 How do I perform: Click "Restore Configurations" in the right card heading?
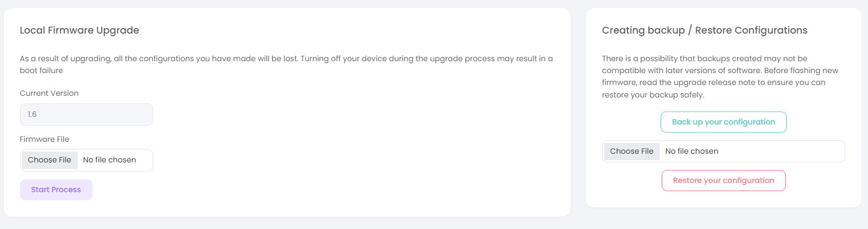pyautogui.click(x=751, y=30)
